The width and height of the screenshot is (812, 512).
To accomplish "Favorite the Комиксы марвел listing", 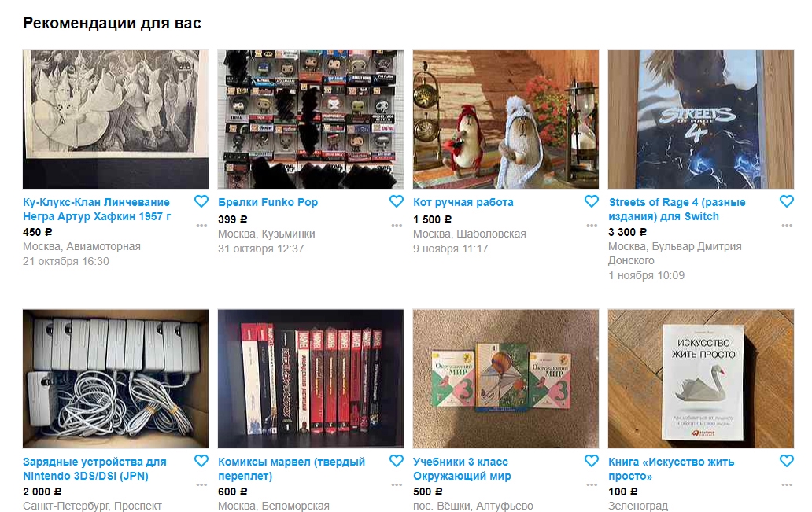I will [396, 461].
